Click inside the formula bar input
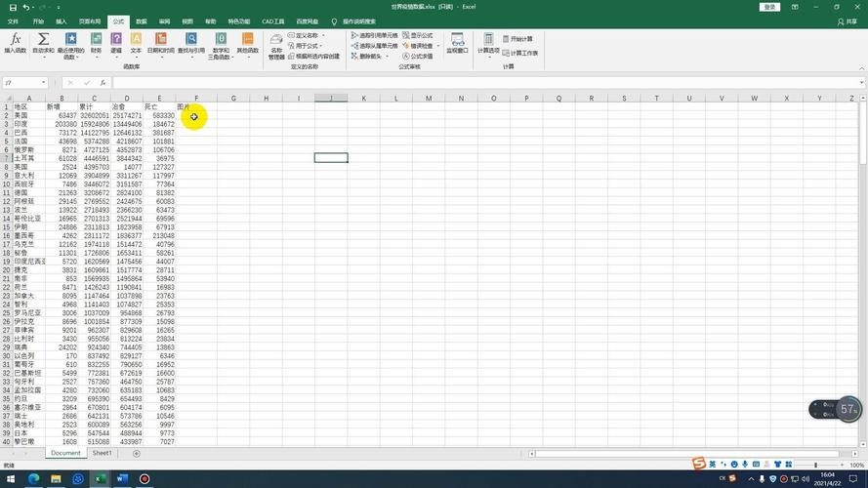The image size is (868, 488). (x=485, y=82)
